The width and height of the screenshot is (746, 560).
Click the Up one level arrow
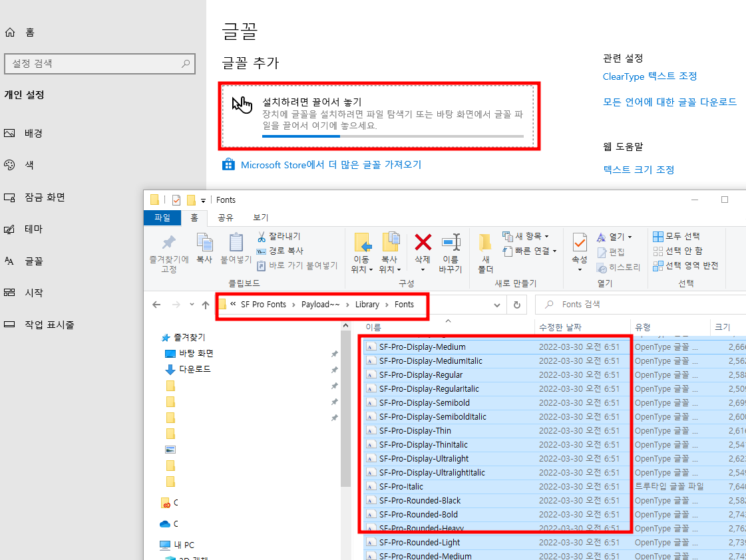click(x=206, y=305)
